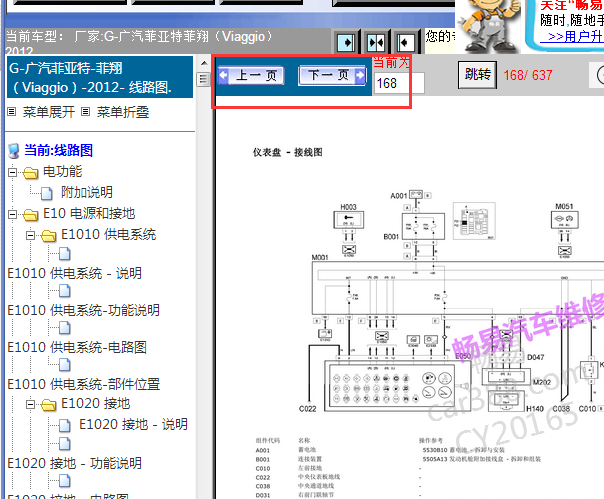Image resolution: width=604 pixels, height=499 pixels.
Task: Open the 用户升级 link
Action: point(571,37)
